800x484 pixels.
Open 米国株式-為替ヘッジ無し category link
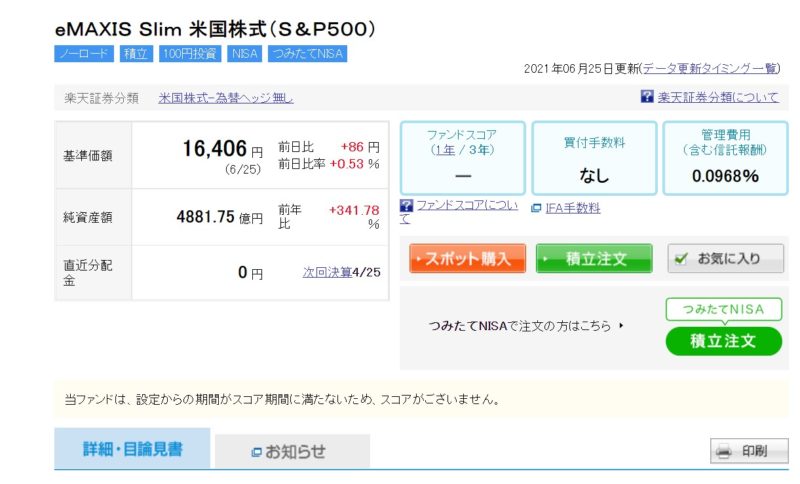point(226,98)
